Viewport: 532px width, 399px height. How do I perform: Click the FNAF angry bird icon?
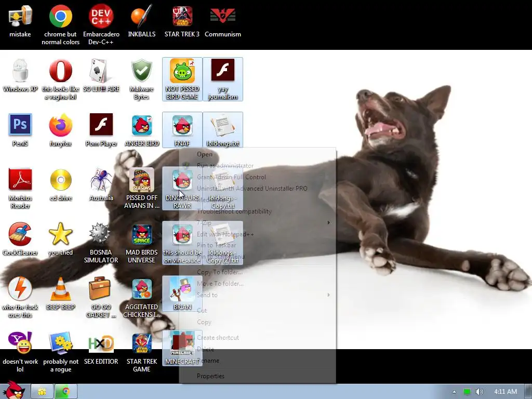tap(182, 130)
